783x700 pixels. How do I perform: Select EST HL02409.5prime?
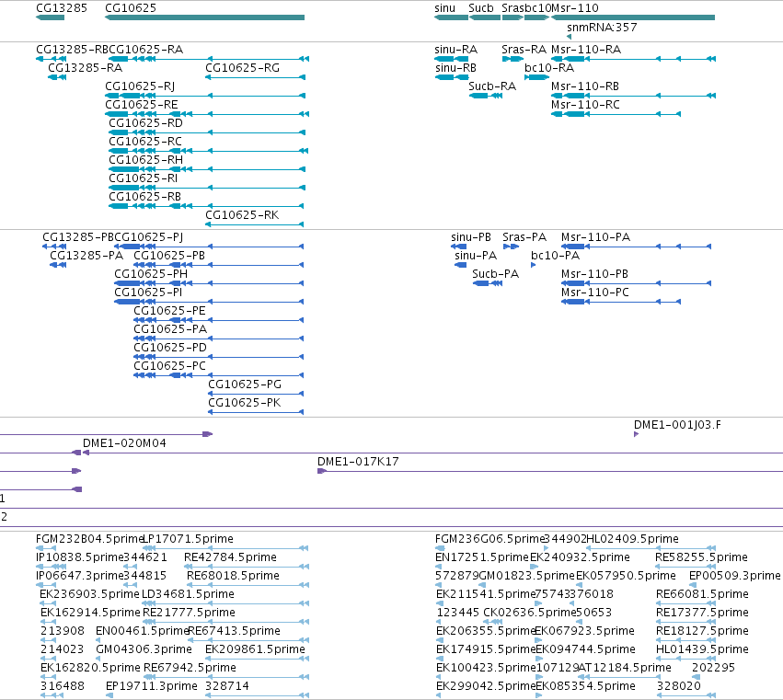tap(651, 548)
